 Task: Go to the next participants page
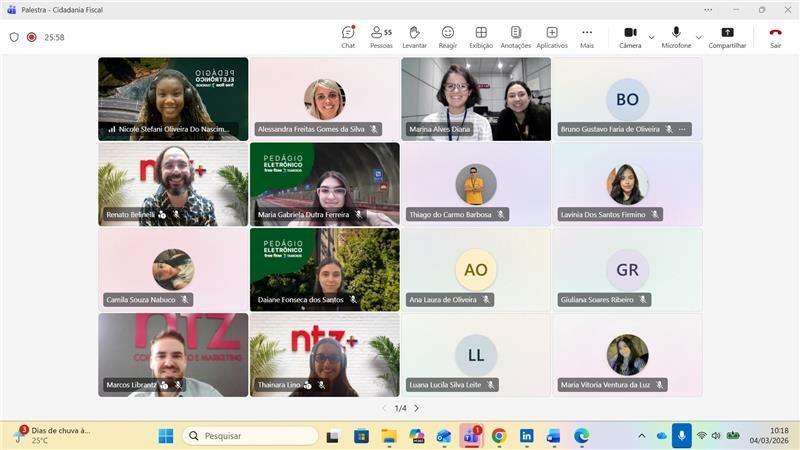(417, 408)
